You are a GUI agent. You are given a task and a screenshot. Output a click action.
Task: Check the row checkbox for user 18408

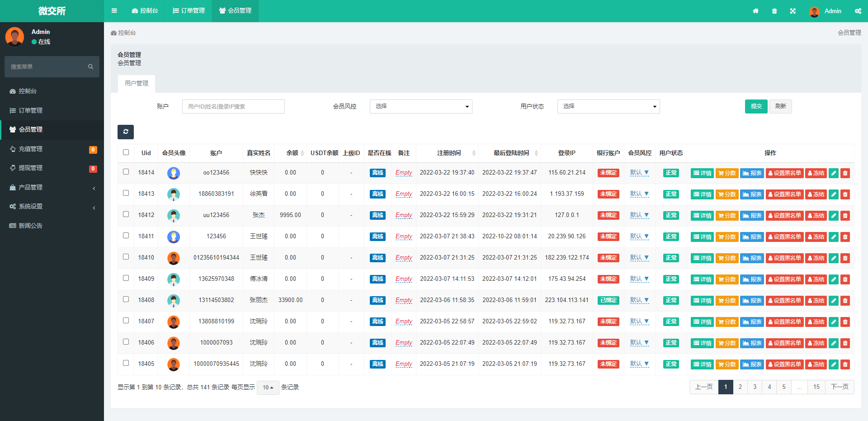coord(126,300)
